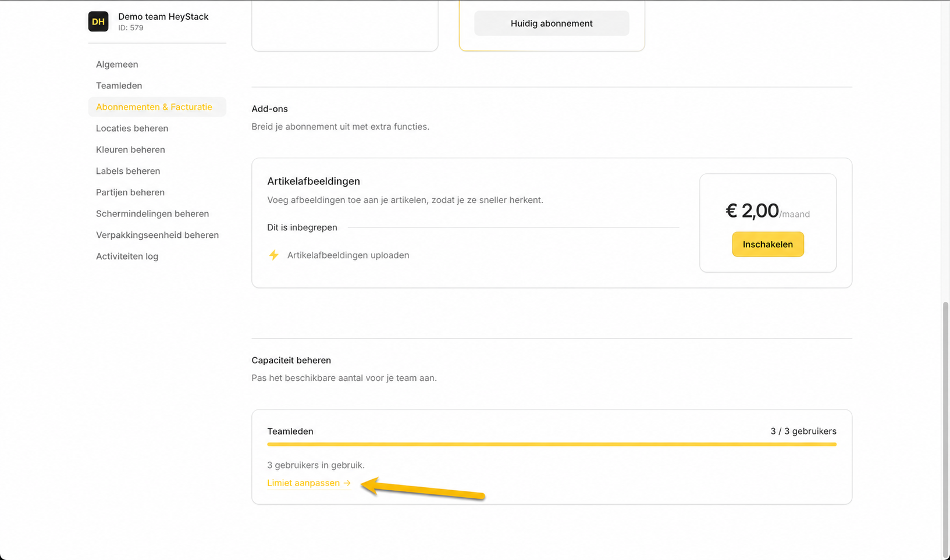
Task: Click the DH team avatar icon
Action: pyautogui.click(x=98, y=22)
